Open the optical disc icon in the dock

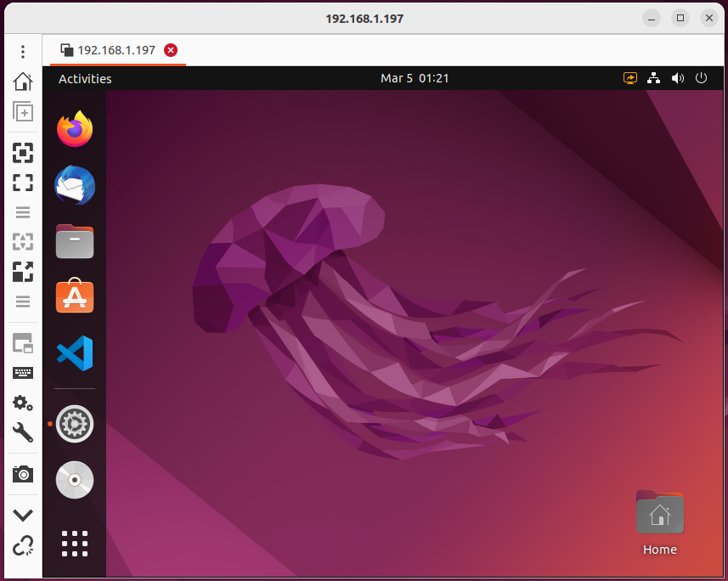(x=75, y=480)
